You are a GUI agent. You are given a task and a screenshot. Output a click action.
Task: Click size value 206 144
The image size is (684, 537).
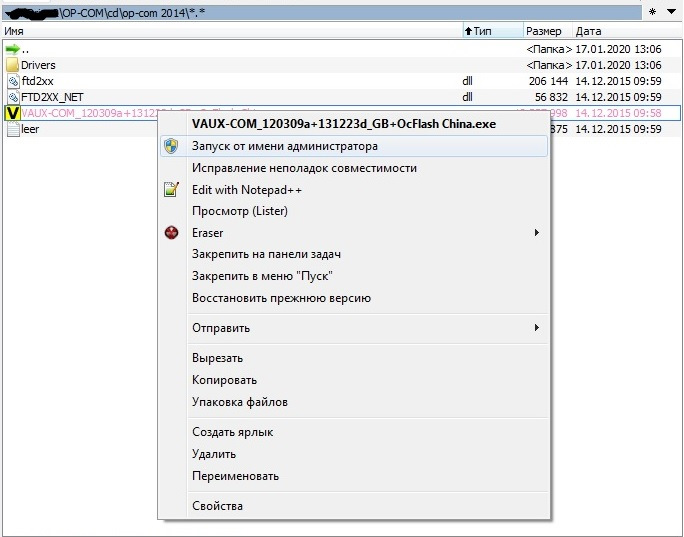coord(548,81)
